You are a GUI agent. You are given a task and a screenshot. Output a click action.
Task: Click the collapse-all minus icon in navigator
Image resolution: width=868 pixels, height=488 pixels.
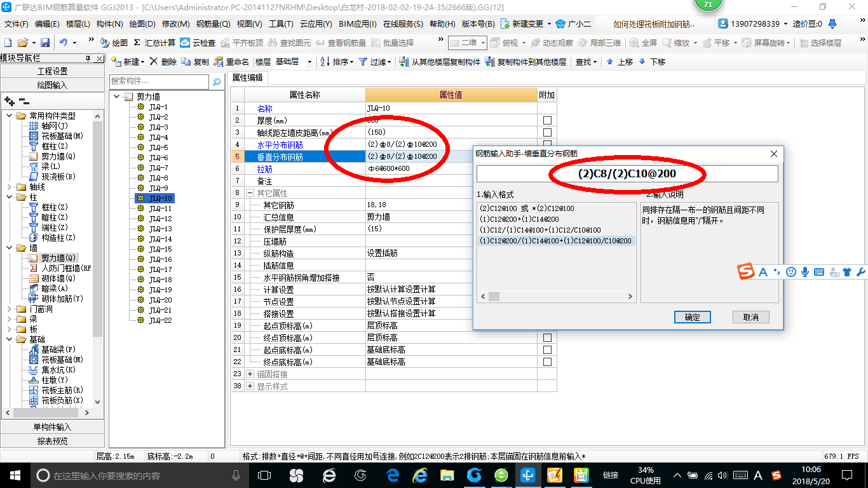click(x=24, y=101)
